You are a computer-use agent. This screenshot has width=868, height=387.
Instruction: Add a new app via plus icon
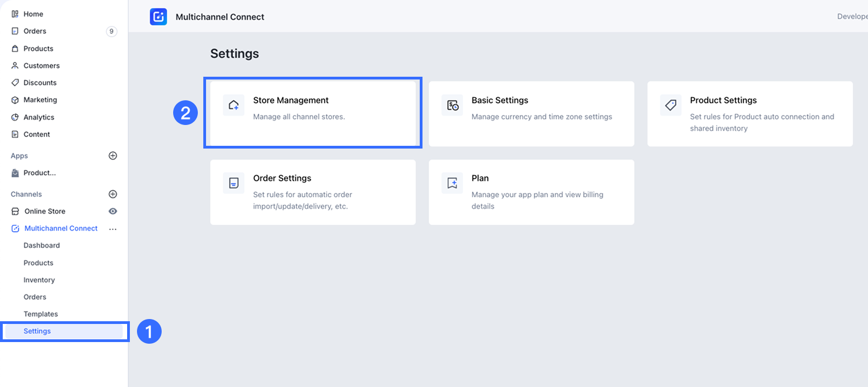click(x=113, y=156)
